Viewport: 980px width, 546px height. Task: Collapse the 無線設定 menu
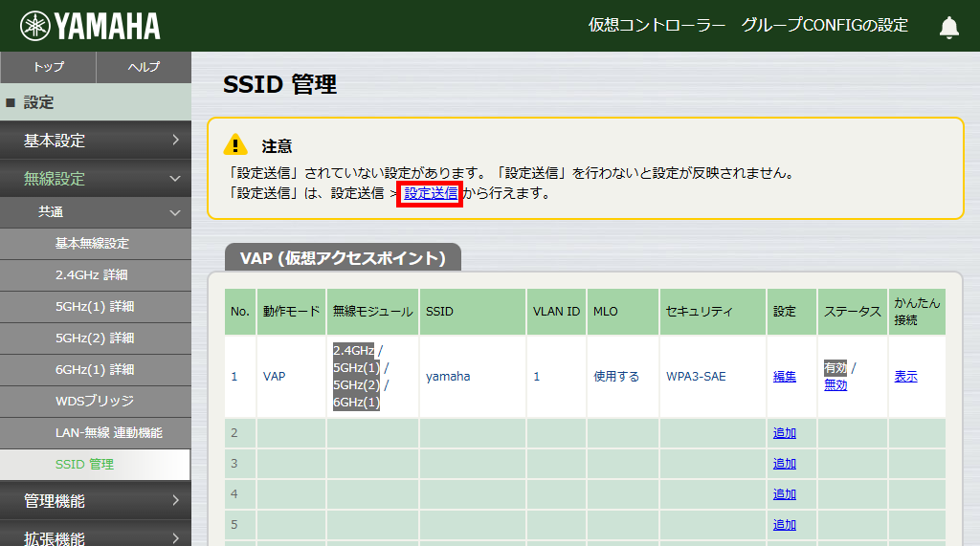click(x=96, y=178)
